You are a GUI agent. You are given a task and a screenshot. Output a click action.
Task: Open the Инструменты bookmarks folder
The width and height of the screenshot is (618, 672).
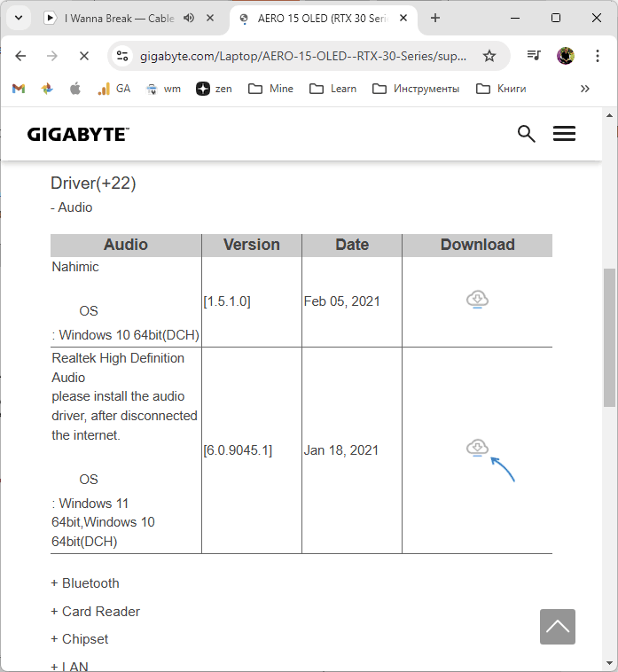click(x=416, y=89)
